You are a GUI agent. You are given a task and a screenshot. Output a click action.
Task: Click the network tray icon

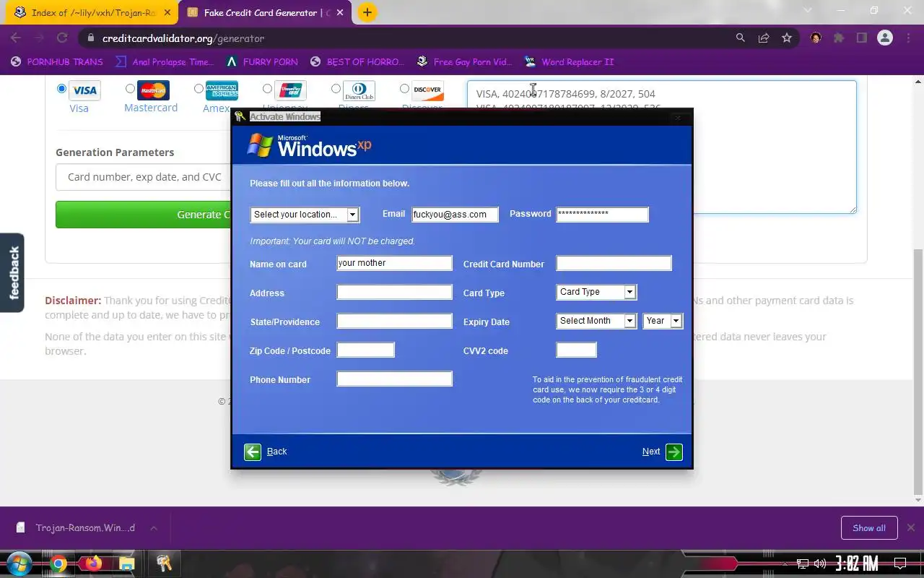tap(803, 564)
